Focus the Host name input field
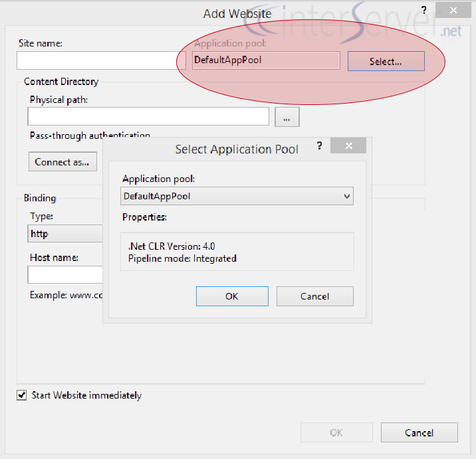 point(65,275)
